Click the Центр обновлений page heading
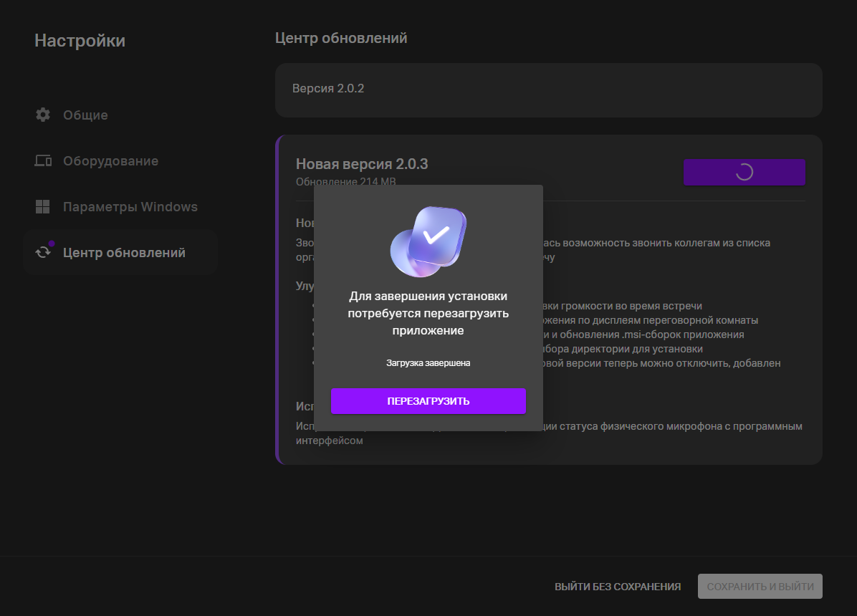The height and width of the screenshot is (616, 857). coord(341,38)
